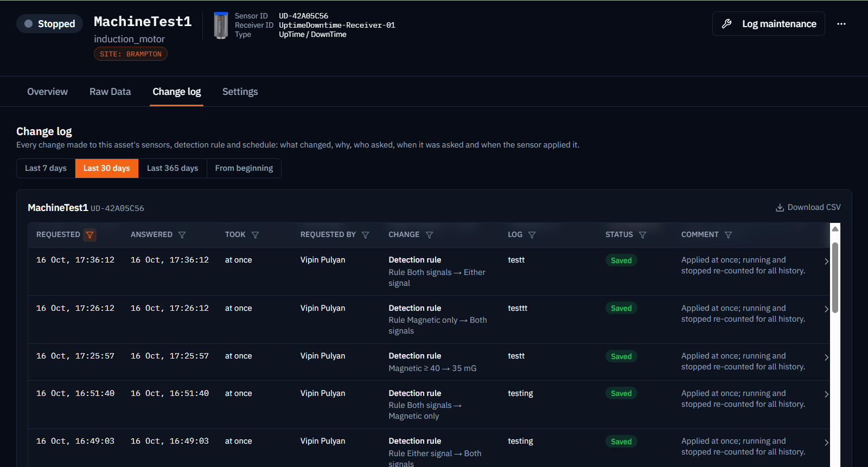Select the Last 7 days range
Viewport: 868px width, 467px height.
pos(46,168)
